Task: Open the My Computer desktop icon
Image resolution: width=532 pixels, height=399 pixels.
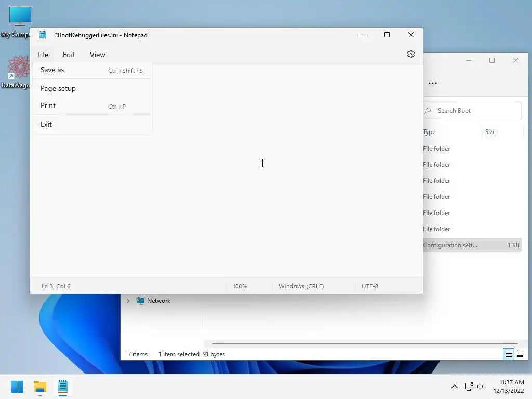Action: click(x=20, y=22)
